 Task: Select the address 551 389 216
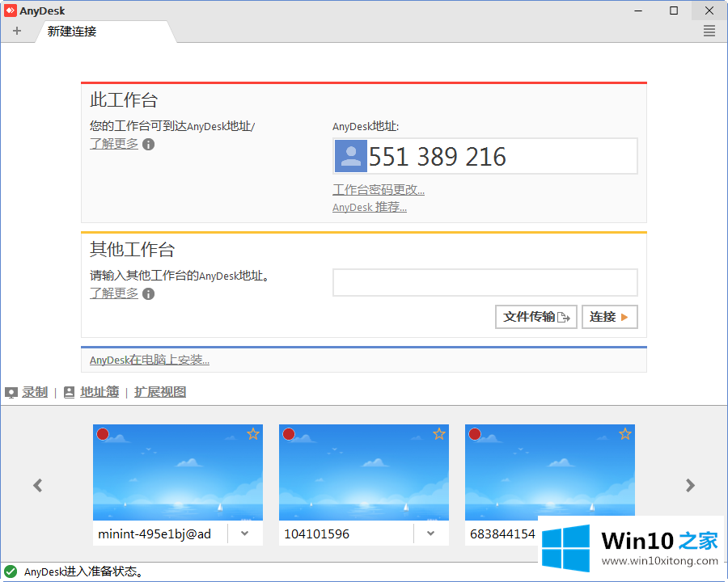(x=437, y=156)
